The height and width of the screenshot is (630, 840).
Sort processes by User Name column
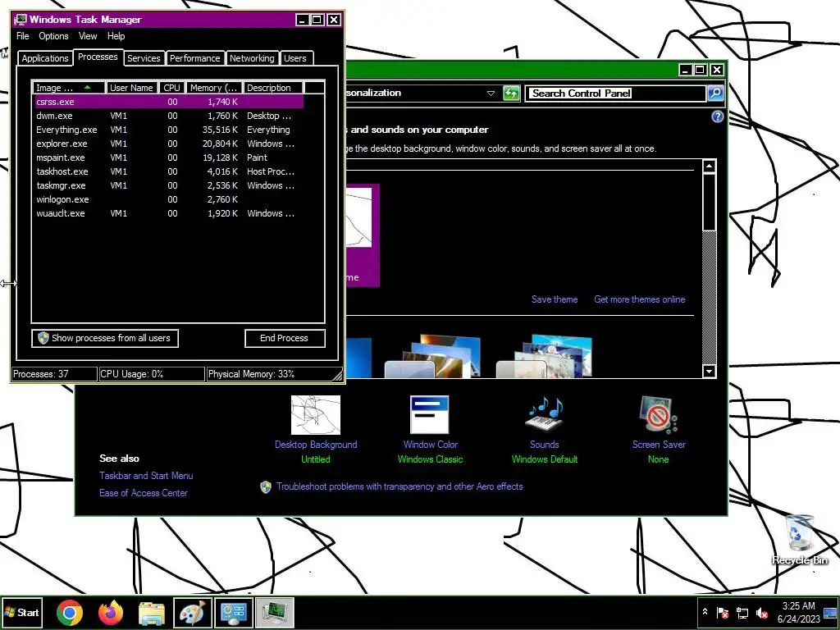point(132,87)
